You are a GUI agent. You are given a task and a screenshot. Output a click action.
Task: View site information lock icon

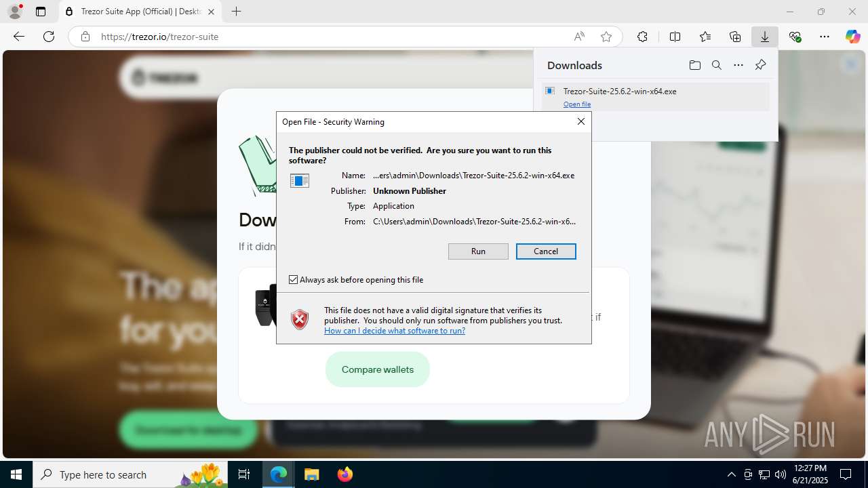(x=85, y=37)
